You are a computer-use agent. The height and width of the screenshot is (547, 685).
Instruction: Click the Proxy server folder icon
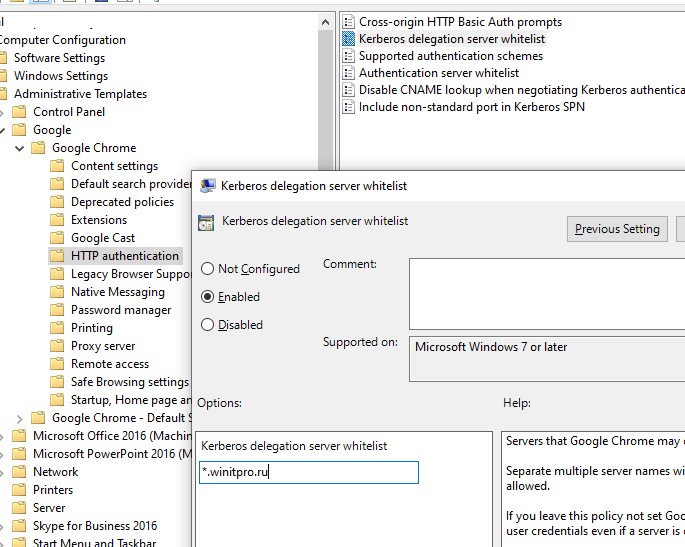(57, 346)
